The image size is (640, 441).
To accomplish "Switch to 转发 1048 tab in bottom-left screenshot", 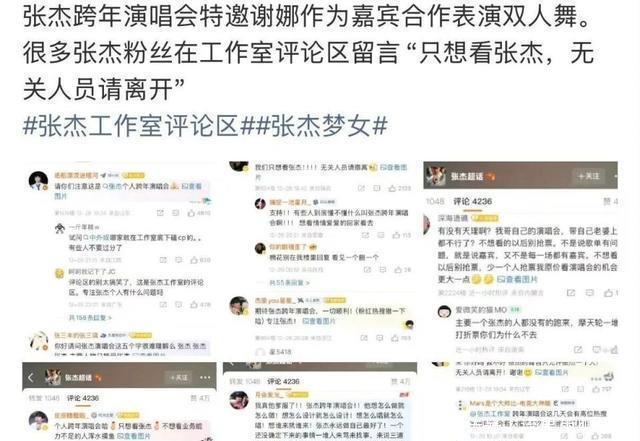I will [x=44, y=398].
